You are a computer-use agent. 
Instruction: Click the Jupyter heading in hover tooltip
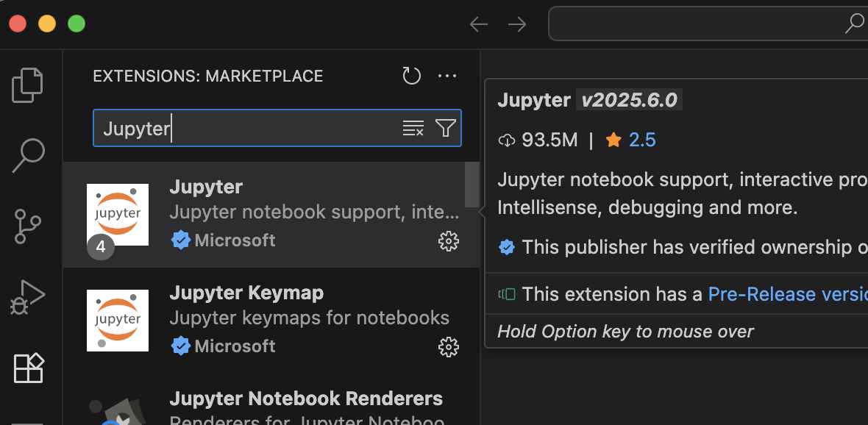point(533,100)
